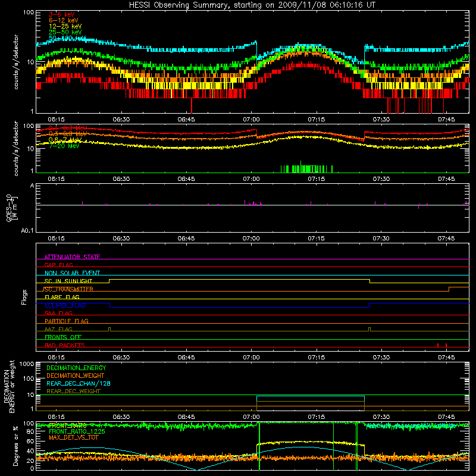The width and height of the screenshot is (476, 476).
Task: Click the SC_TRANSMITTER flag label
Action: (68, 289)
